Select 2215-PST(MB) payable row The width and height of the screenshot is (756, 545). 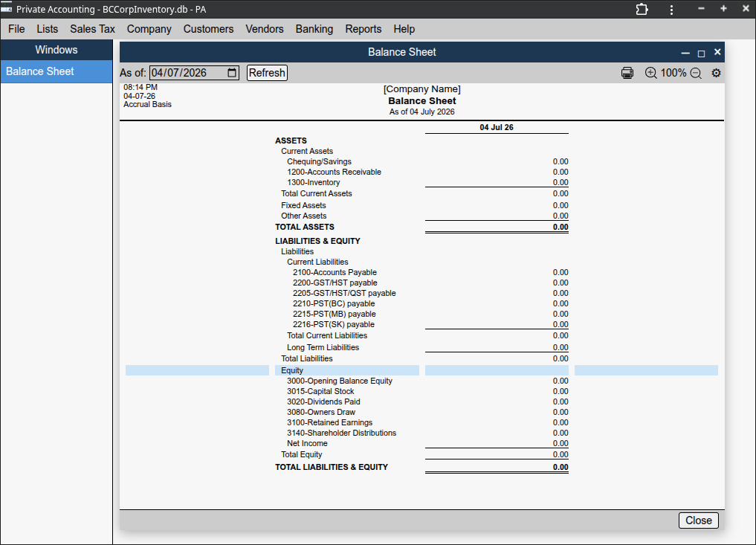click(x=422, y=314)
